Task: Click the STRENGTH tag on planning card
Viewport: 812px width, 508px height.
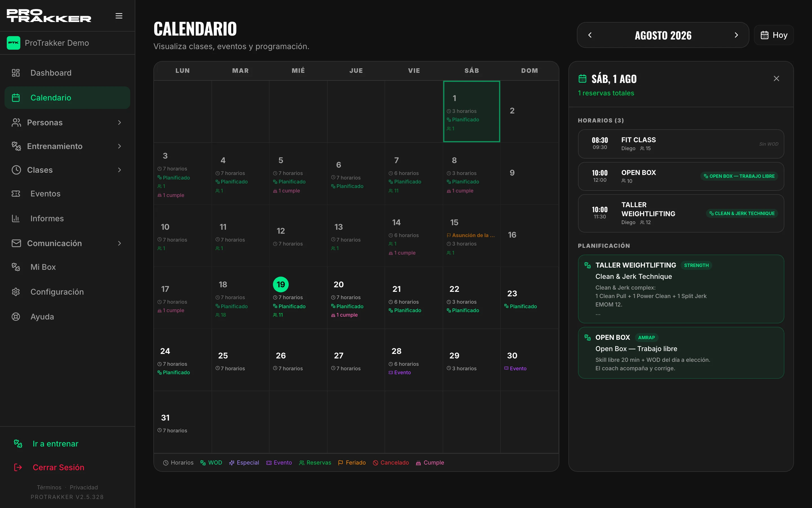Action: 696,265
